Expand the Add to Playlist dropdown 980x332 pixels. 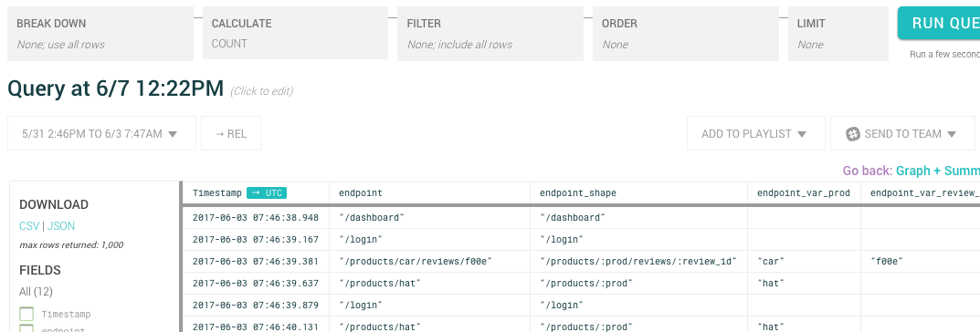coord(755,133)
